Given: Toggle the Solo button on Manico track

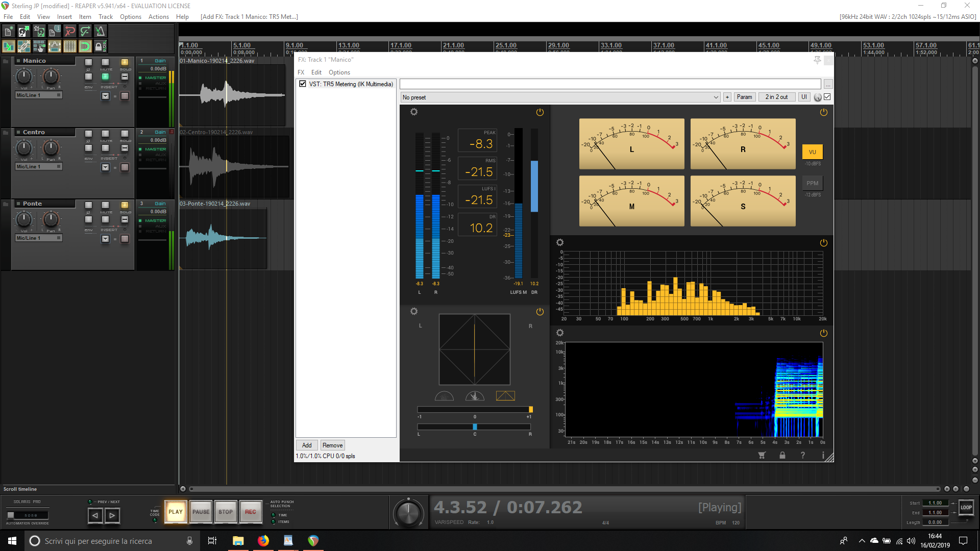Looking at the screenshot, I should coord(125,62).
